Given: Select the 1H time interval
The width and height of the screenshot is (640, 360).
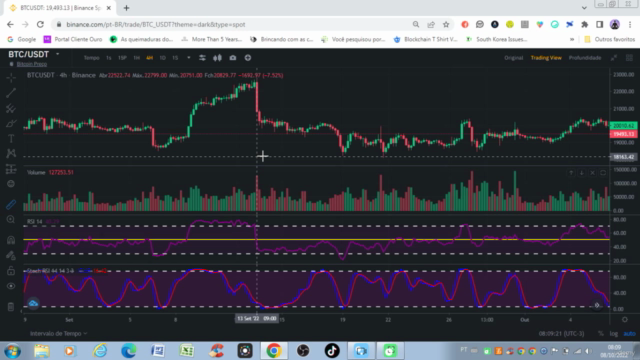Looking at the screenshot, I should coord(136,58).
